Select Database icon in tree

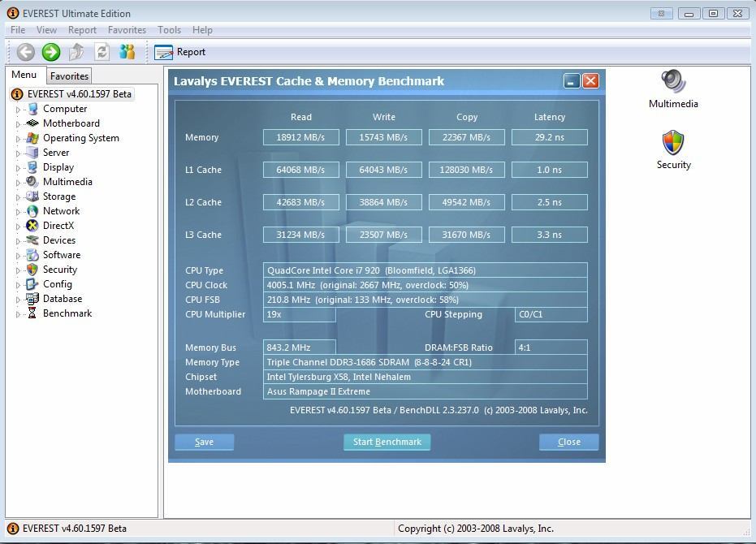pos(32,299)
